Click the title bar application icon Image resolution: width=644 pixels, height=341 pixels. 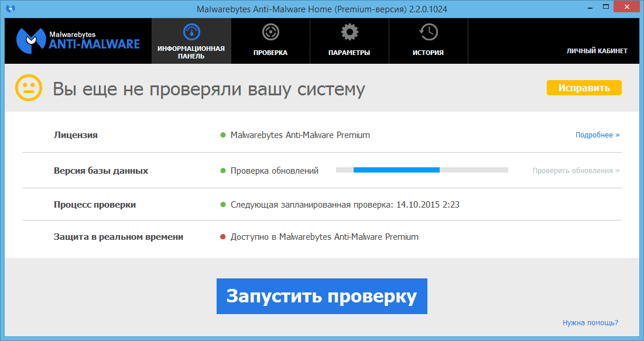pyautogui.click(x=11, y=8)
